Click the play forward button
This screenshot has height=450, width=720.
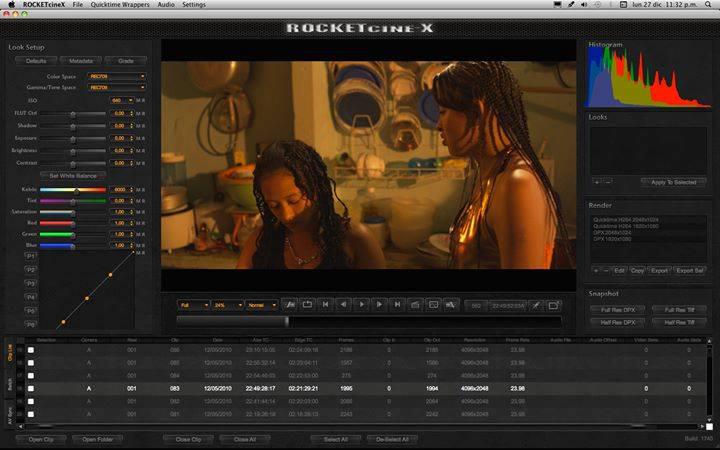362,304
